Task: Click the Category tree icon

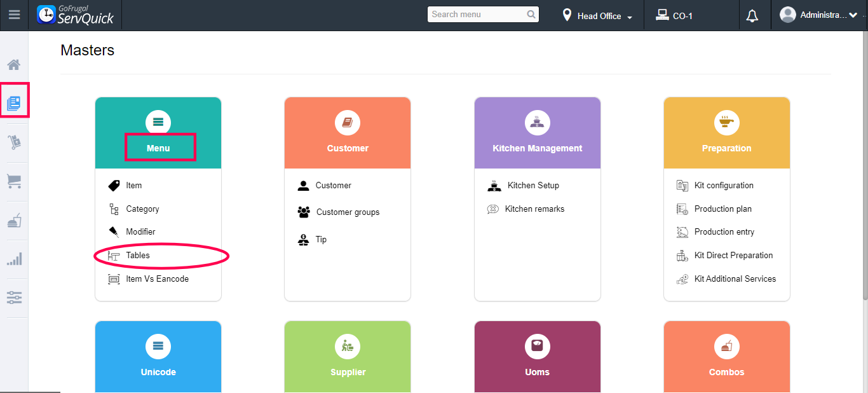Action: coord(114,209)
